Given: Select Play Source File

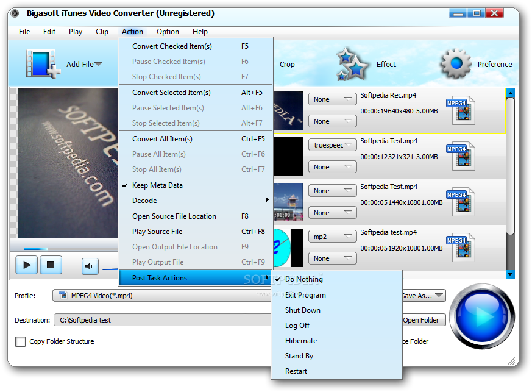Looking at the screenshot, I should (x=196, y=232).
